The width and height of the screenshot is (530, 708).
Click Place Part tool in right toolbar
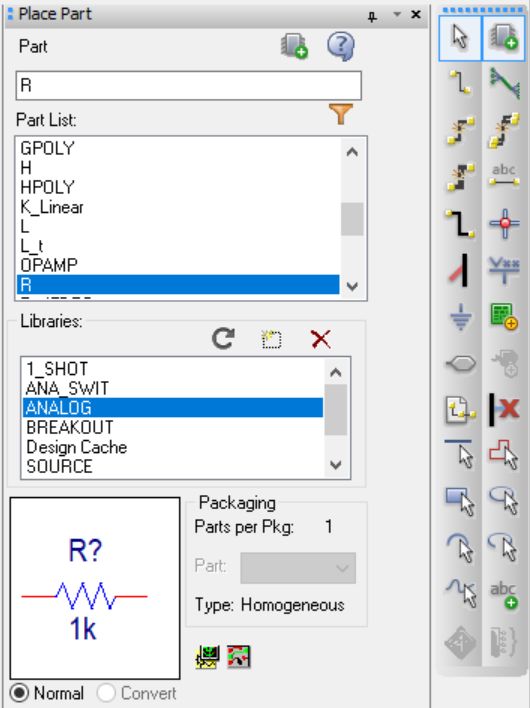click(503, 37)
